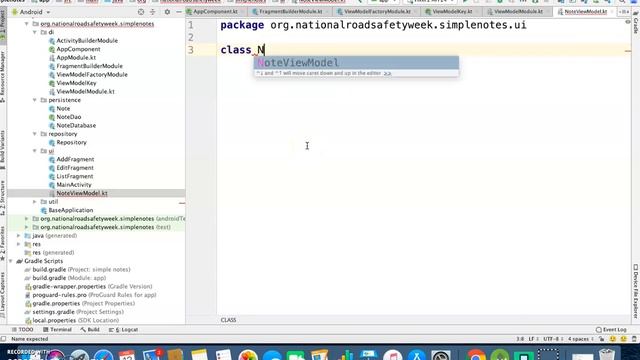The height and width of the screenshot is (360, 640).
Task: Accept NoteViewModel autocomplete suggestion
Action: tap(356, 62)
